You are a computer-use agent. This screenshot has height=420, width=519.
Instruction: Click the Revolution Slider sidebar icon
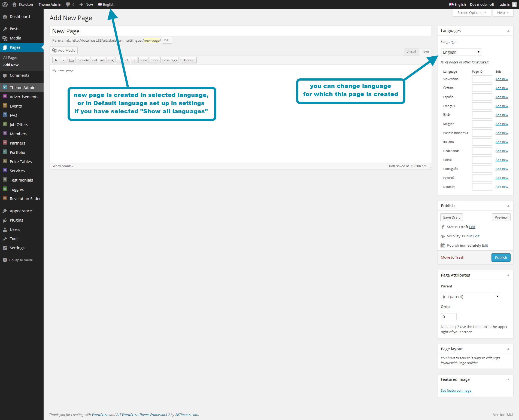[5, 198]
